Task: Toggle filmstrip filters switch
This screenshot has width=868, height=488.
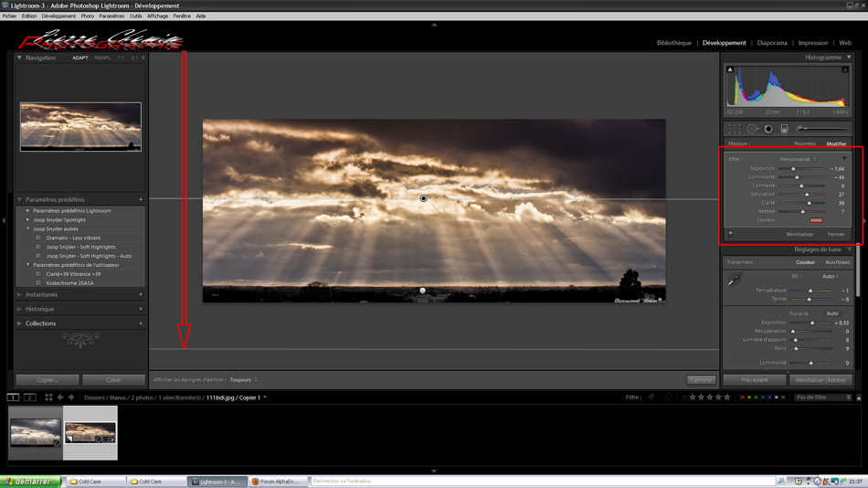Action: pos(859,398)
